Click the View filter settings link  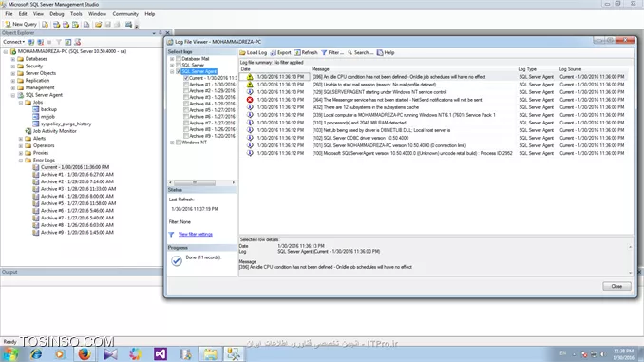click(x=196, y=235)
